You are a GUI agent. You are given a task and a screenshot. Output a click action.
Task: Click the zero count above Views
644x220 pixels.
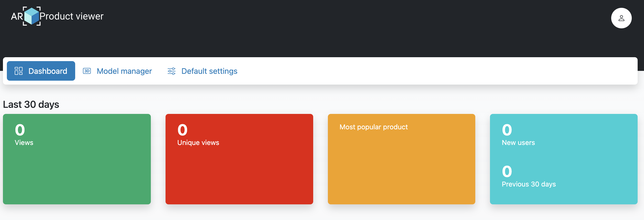tap(20, 130)
